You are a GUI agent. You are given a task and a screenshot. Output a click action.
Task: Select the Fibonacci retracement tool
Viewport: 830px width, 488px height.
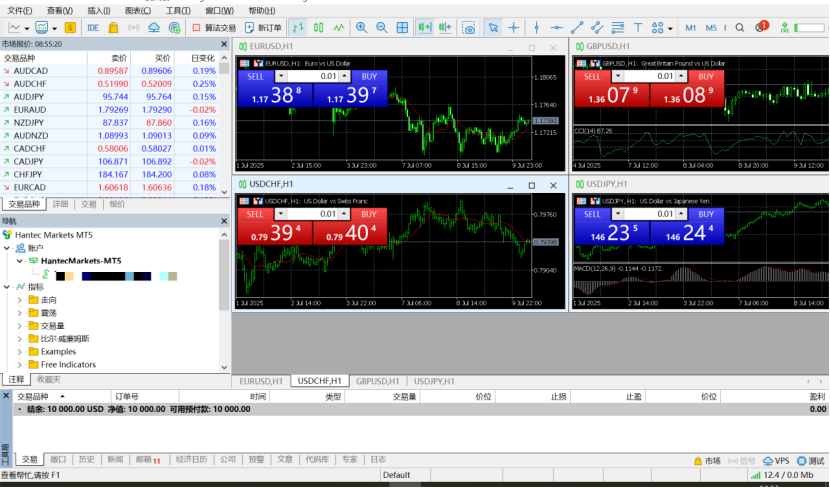coord(617,28)
